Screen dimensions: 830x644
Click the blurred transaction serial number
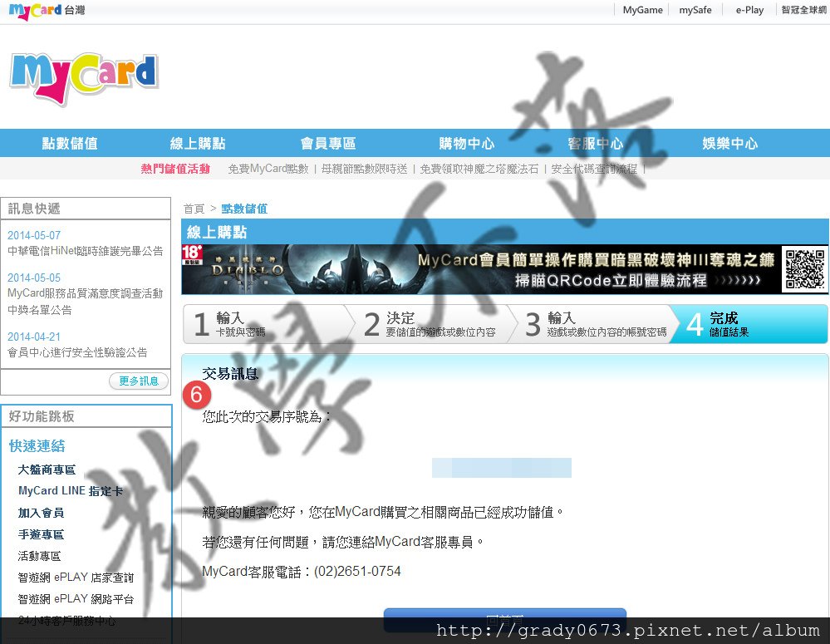coord(501,468)
